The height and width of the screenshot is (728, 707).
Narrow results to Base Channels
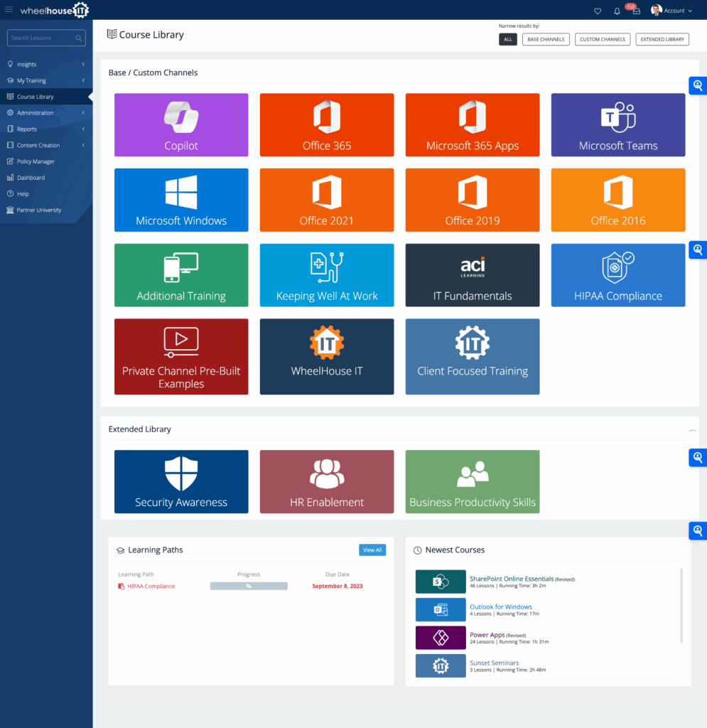point(546,40)
